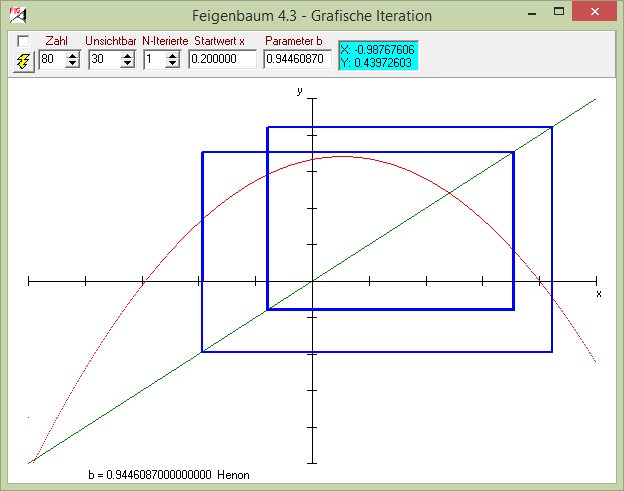
Task: Decrease the N-Iterierte value with the down arrow
Action: pyautogui.click(x=172, y=64)
